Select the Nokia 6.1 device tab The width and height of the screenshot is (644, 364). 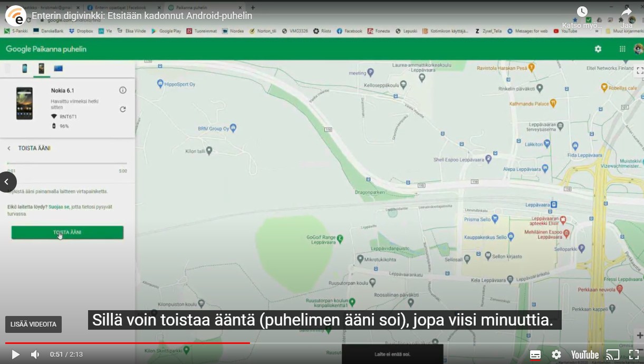[x=41, y=68]
